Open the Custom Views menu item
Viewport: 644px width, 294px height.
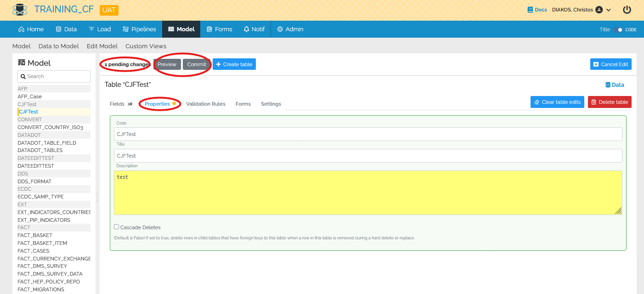146,46
